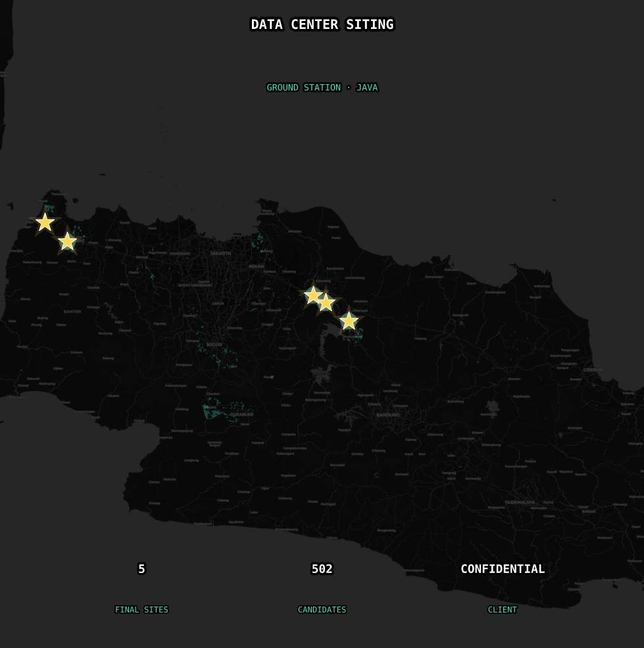The image size is (644, 648).
Task: Click the "SOUTH TANGERANG" map label
Action: click(x=195, y=285)
